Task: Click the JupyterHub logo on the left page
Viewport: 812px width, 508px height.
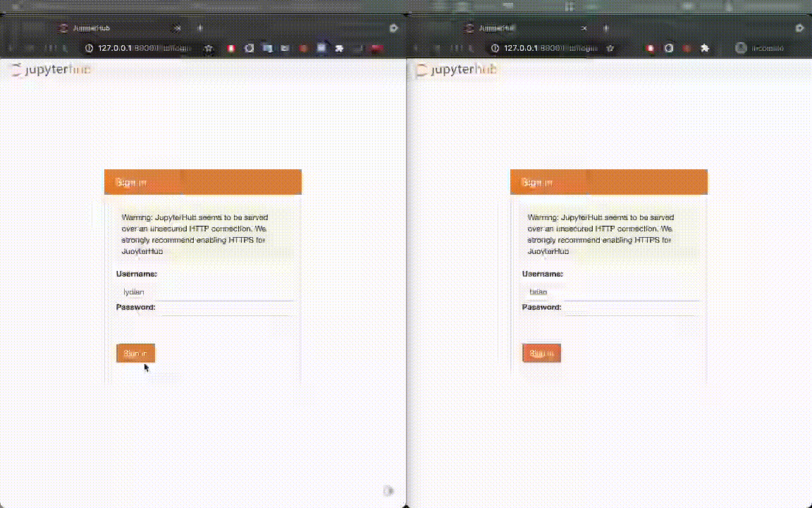Action: tap(49, 70)
